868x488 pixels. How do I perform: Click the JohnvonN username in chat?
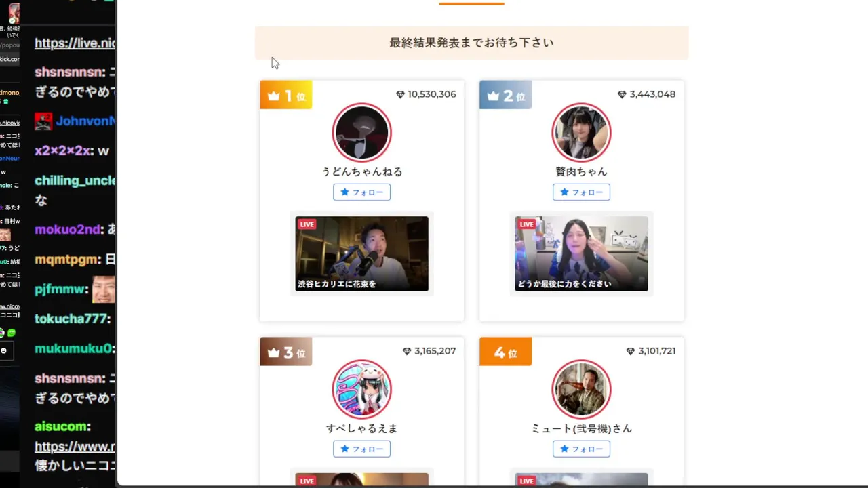[85, 121]
